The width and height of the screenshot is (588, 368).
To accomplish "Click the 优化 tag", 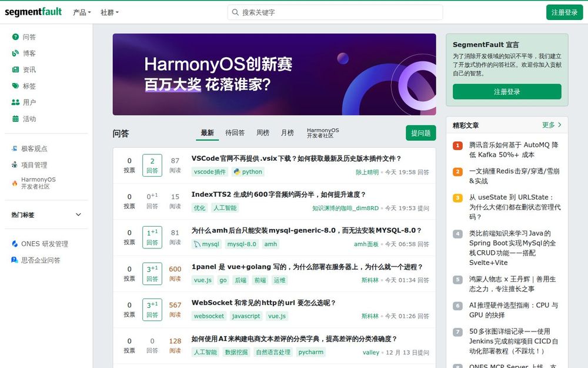I will coord(199,208).
